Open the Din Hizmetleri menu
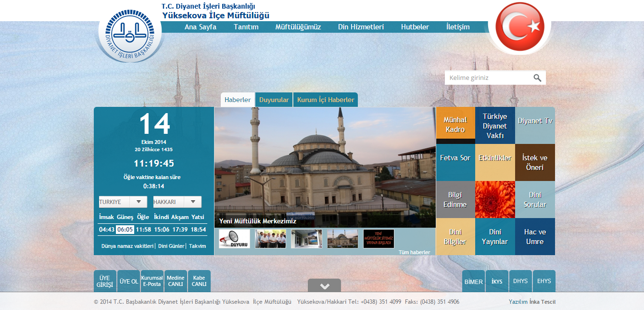This screenshot has width=644, height=310. click(361, 27)
